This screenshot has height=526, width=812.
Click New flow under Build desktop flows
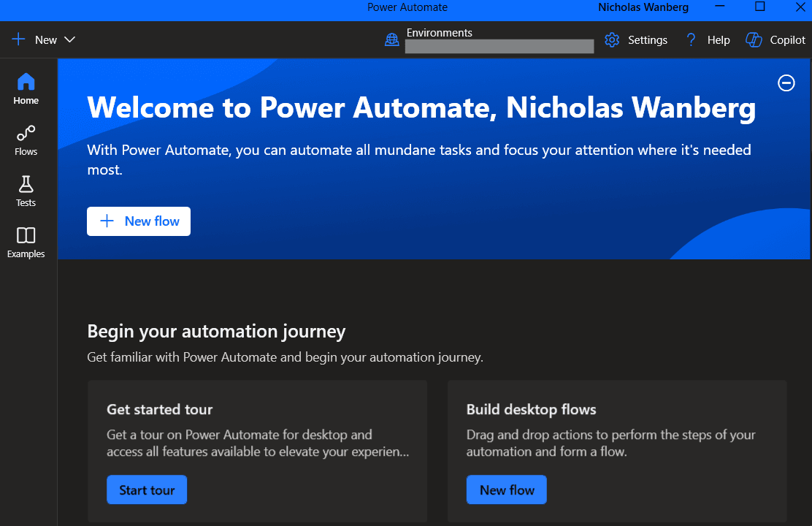507,489
